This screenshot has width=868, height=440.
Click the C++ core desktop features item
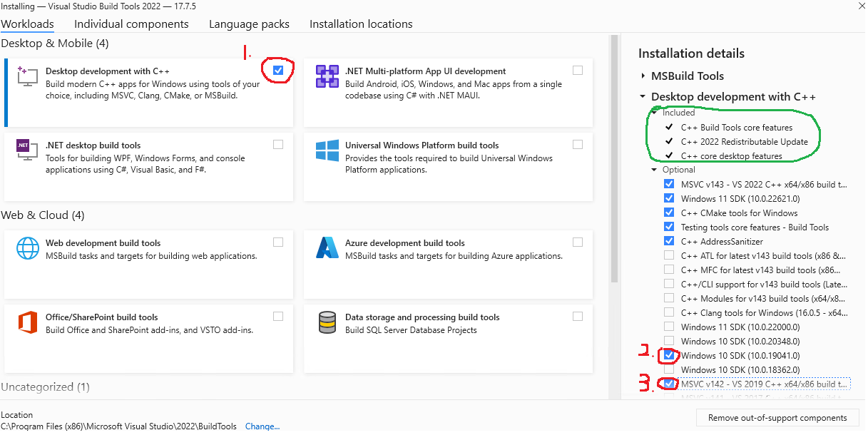coord(732,155)
